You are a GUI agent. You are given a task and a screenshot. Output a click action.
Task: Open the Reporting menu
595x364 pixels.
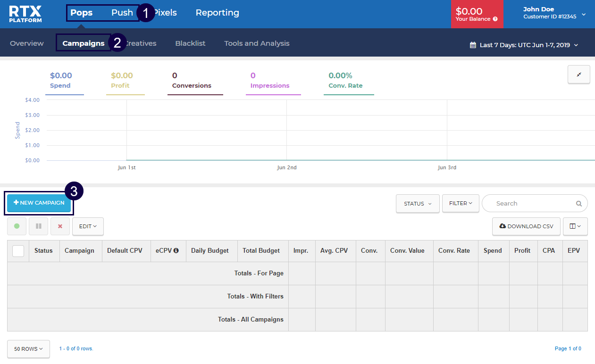[x=217, y=13]
